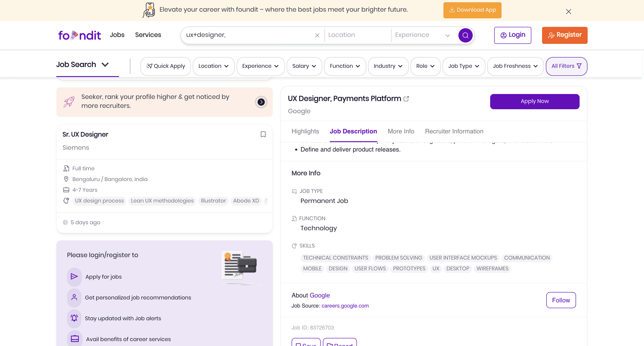Image resolution: width=644 pixels, height=346 pixels.
Task: Click the UX design process skill tag
Action: tap(99, 201)
